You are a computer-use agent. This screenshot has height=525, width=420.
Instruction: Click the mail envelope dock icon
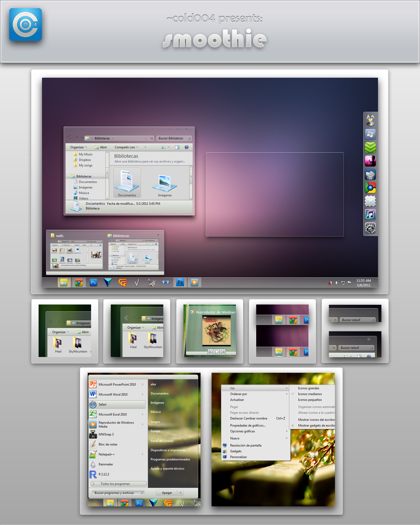(x=370, y=201)
